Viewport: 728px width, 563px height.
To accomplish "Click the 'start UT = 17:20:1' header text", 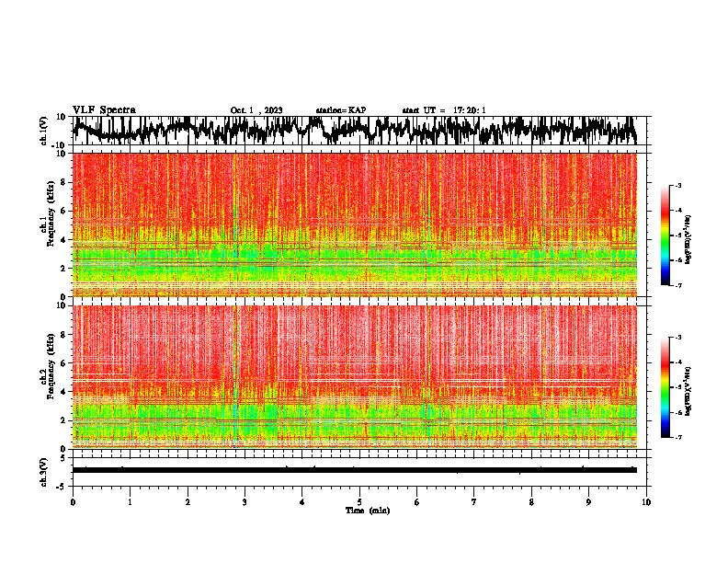I will coord(444,110).
